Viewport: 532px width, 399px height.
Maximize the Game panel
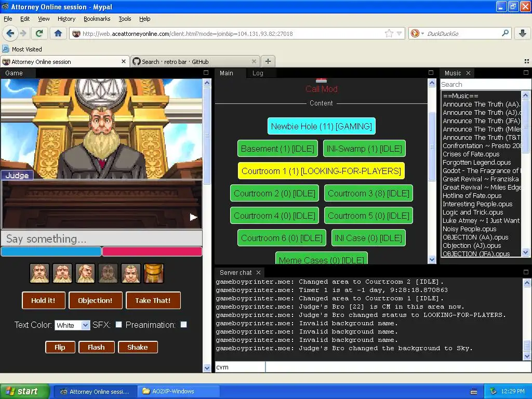(206, 73)
